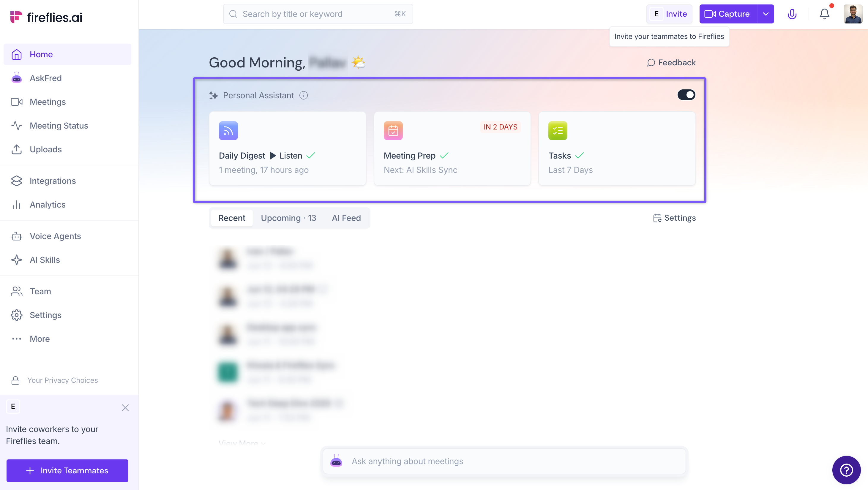The image size is (868, 490).
Task: Click the Tasks checklist icon
Action: 558,131
